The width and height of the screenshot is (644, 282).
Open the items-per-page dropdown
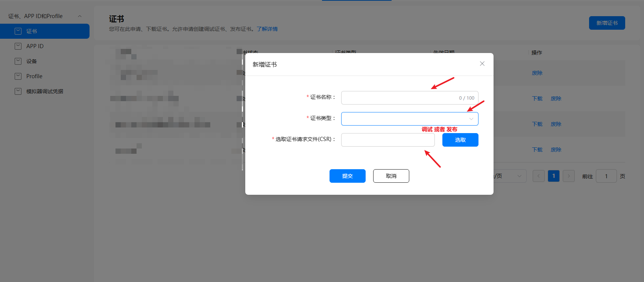point(510,176)
